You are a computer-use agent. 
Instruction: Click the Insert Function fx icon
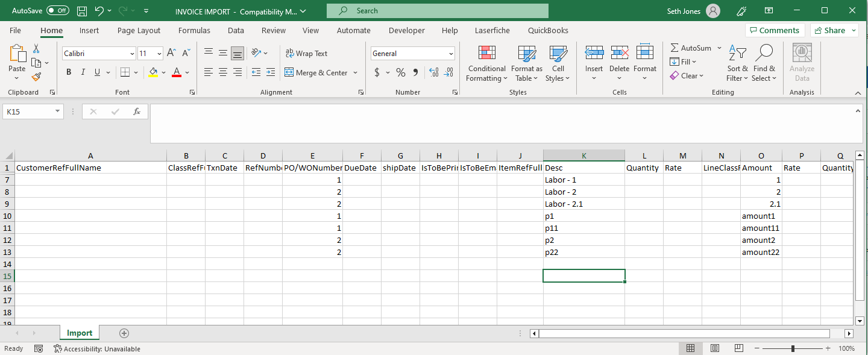coord(137,112)
